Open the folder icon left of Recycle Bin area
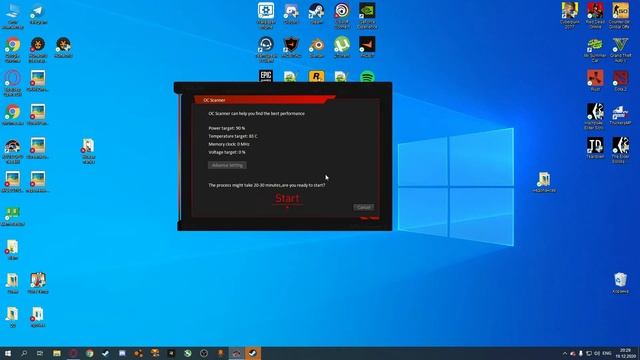Screen dimensions: 640x360 (x=544, y=182)
